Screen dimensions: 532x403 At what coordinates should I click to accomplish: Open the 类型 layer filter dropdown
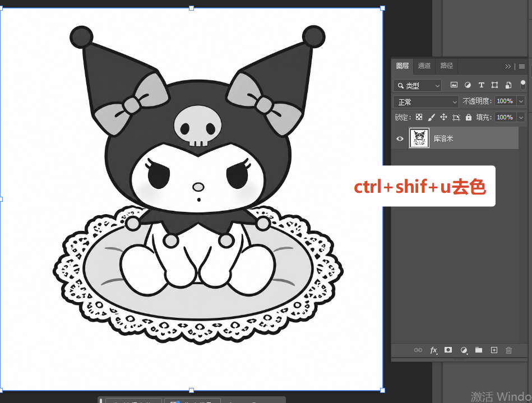pyautogui.click(x=417, y=86)
